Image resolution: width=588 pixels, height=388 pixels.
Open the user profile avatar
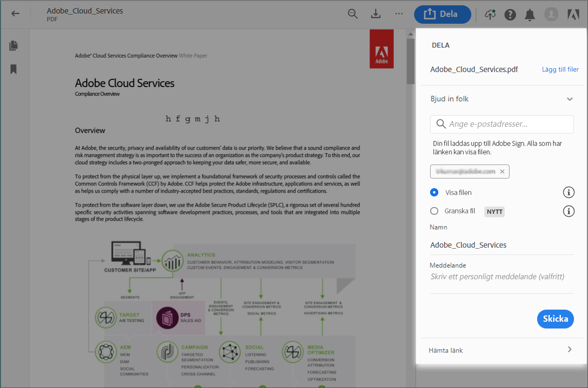pos(551,15)
